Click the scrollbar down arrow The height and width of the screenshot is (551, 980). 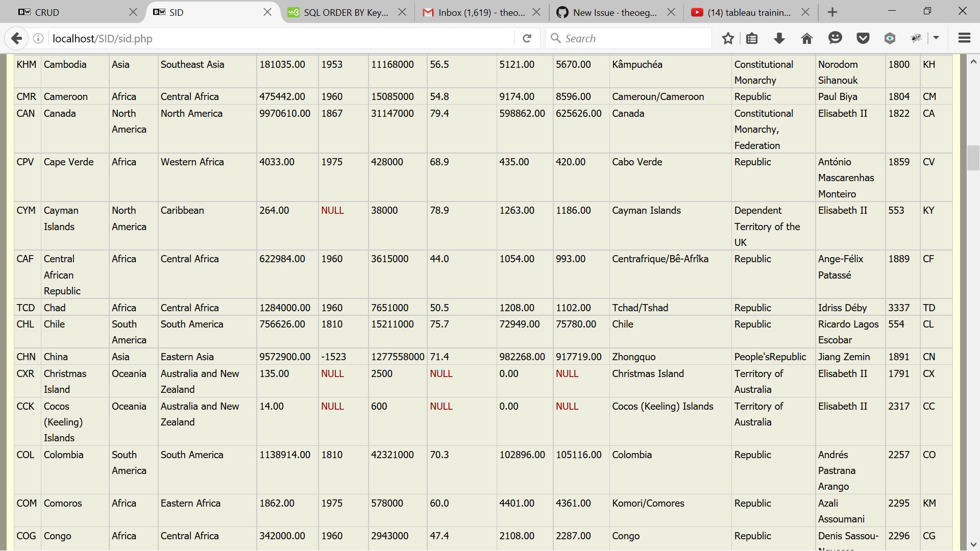pos(973,544)
